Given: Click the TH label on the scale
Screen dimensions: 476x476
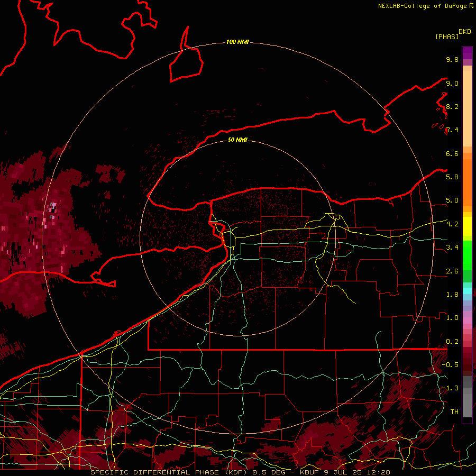Looking at the screenshot, I should pos(454,411).
